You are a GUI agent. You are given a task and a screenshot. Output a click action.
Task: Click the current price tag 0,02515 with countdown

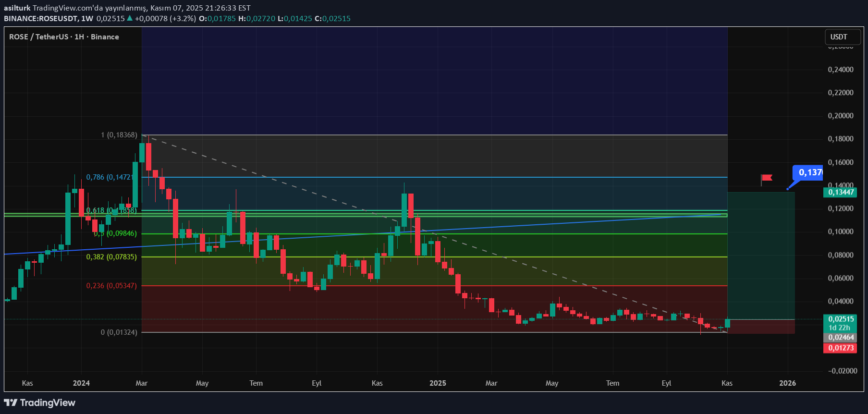coord(840,323)
